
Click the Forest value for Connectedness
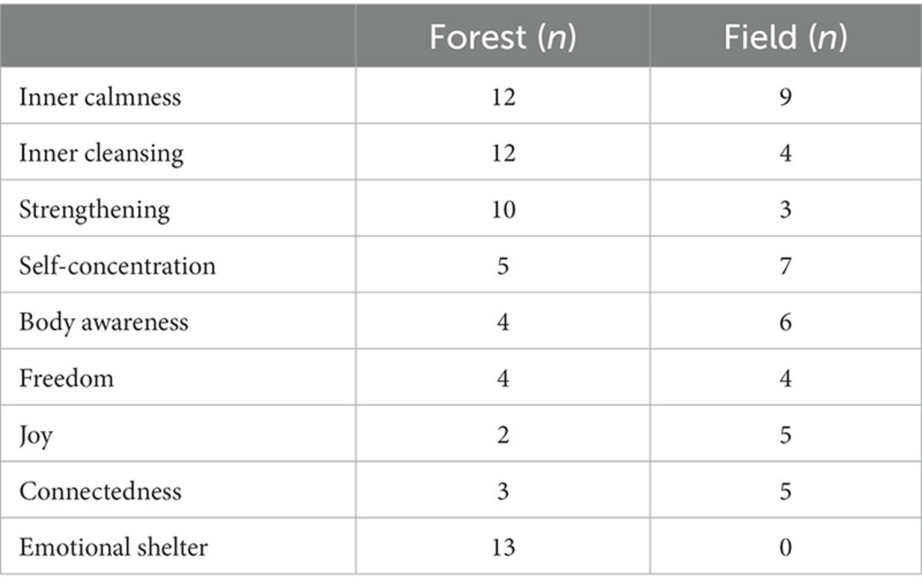503,491
